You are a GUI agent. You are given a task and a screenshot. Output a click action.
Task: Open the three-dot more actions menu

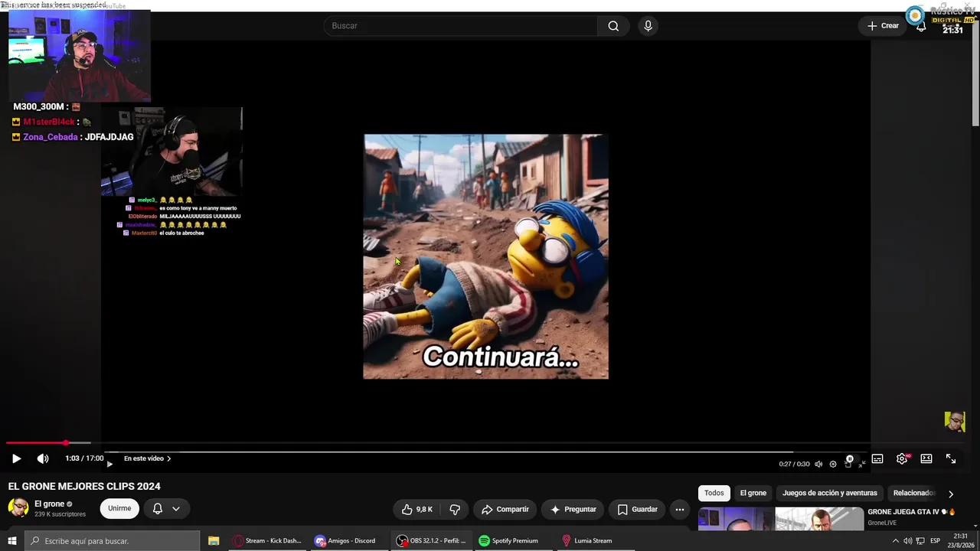point(679,509)
